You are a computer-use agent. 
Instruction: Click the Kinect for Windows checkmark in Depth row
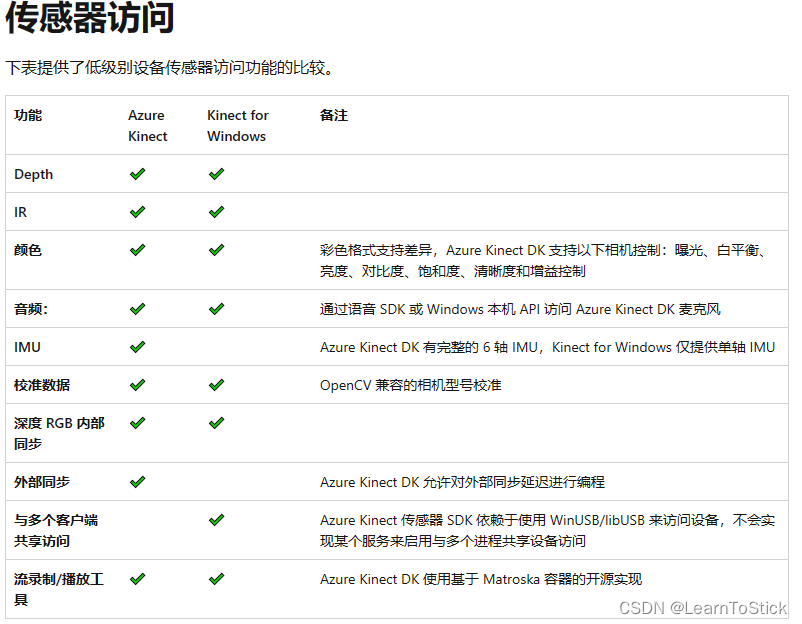pyautogui.click(x=216, y=174)
